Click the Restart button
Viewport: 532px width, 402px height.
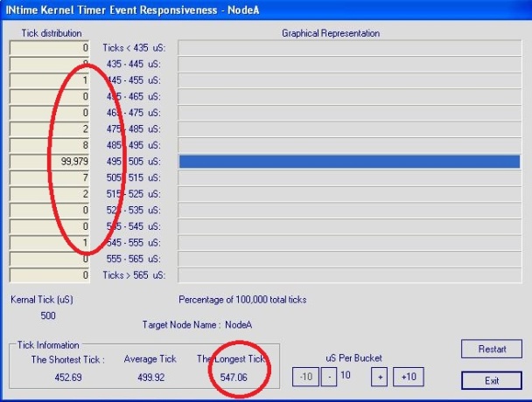492,349
